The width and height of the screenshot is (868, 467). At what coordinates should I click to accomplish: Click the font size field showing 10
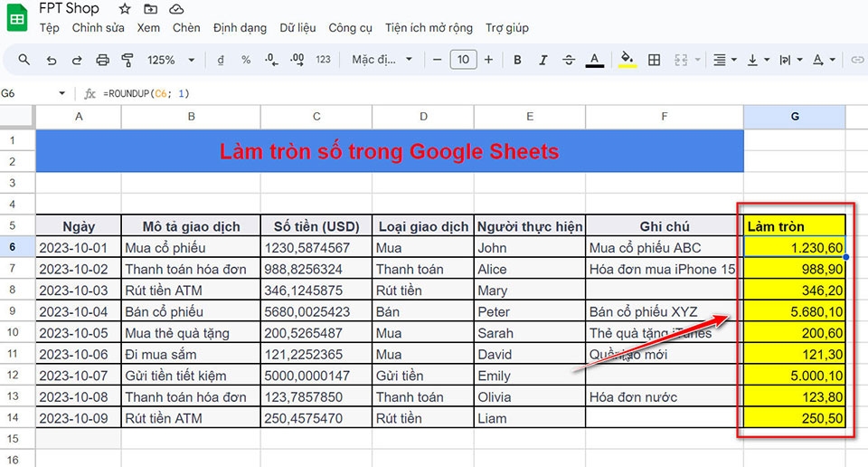point(463,59)
